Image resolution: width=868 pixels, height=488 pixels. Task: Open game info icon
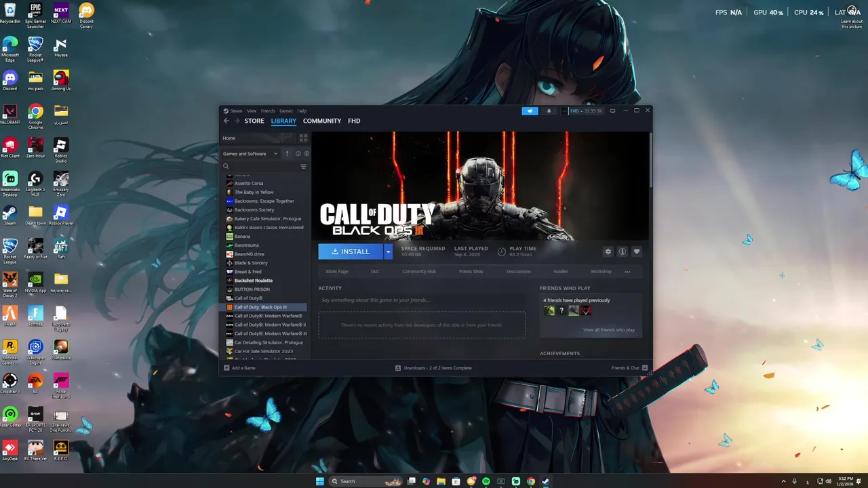point(622,251)
